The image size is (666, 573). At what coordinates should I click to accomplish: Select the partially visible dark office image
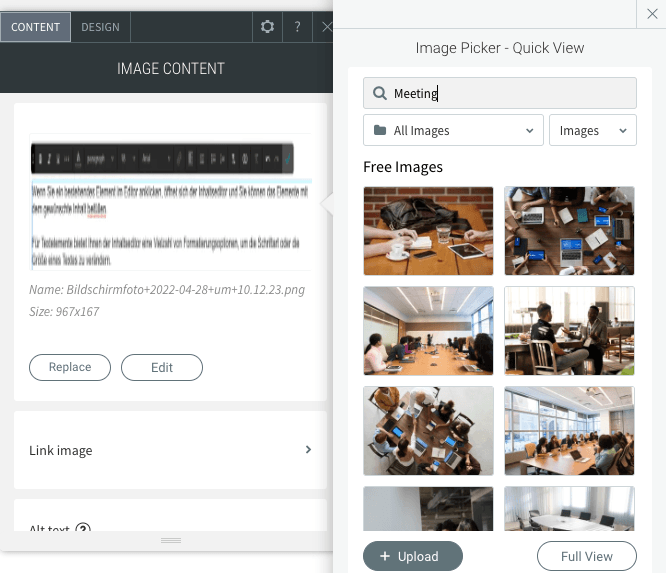click(429, 508)
